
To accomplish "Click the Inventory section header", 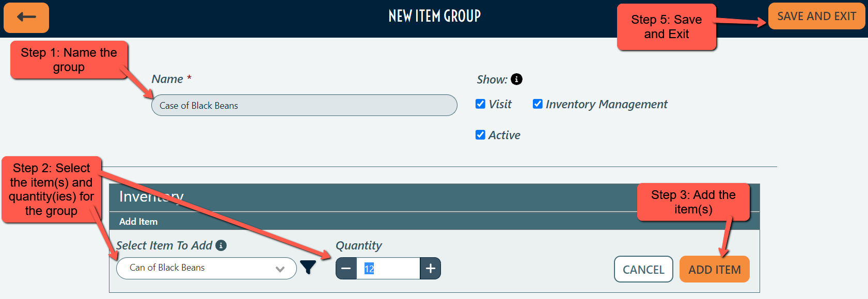I will pos(152,196).
